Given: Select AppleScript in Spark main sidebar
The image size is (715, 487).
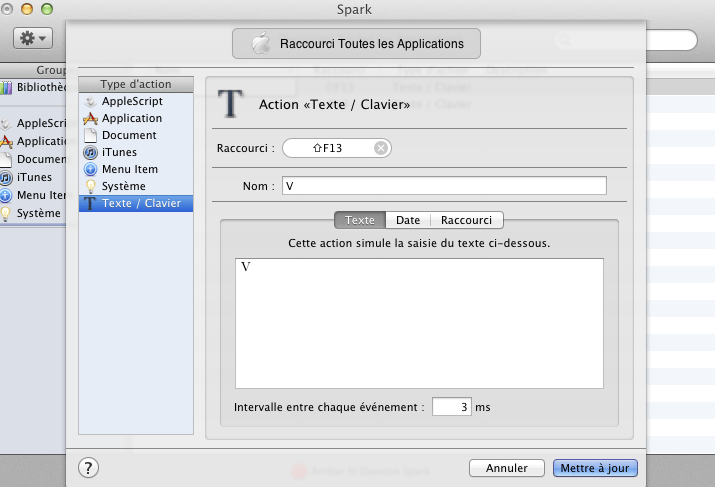Looking at the screenshot, I should click(x=33, y=123).
